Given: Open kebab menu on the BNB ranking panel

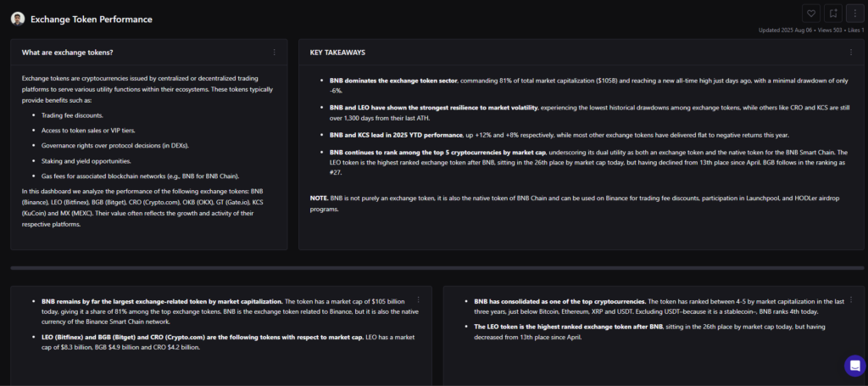Looking at the screenshot, I should (x=850, y=299).
